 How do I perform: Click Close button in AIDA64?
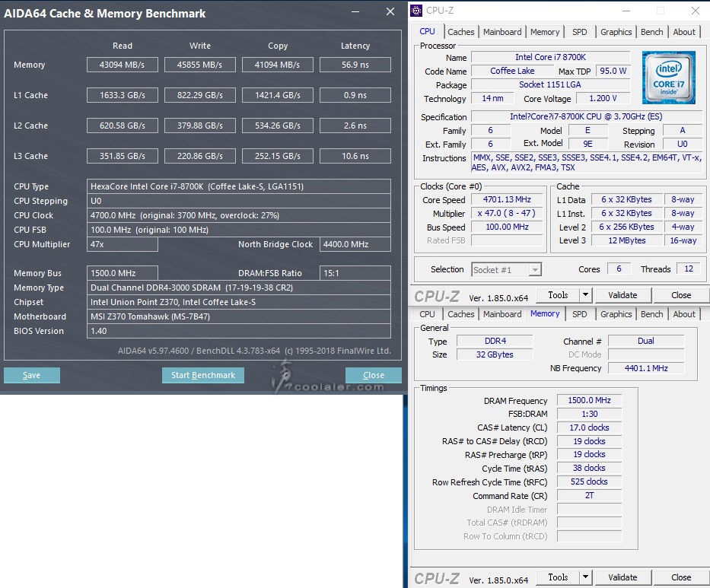[x=374, y=375]
